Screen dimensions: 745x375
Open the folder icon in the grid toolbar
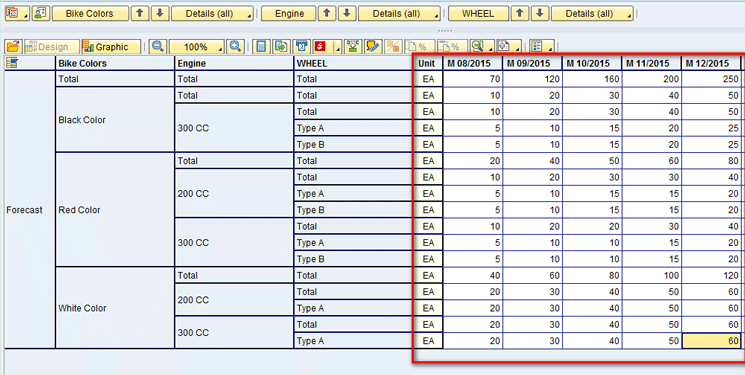[13, 47]
